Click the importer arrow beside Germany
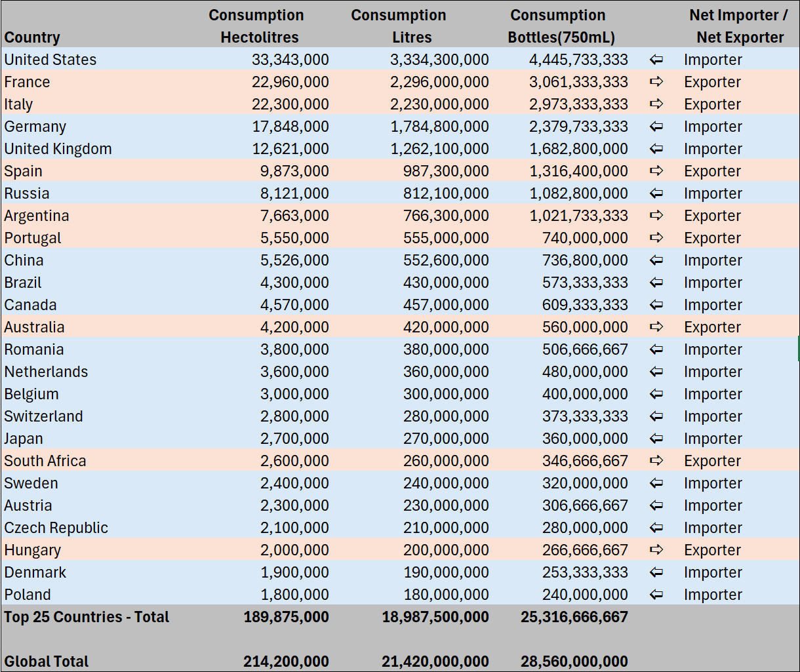The image size is (800, 672). pyautogui.click(x=656, y=127)
